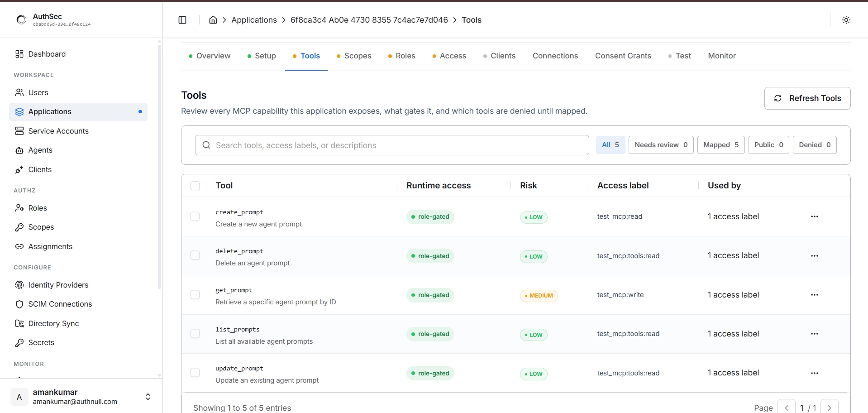
Task: Click the sidebar vertical scrollbar
Action: click(159, 167)
